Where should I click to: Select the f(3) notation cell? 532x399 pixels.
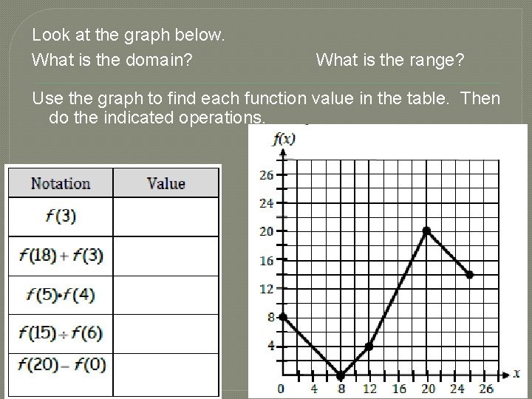coord(61,216)
